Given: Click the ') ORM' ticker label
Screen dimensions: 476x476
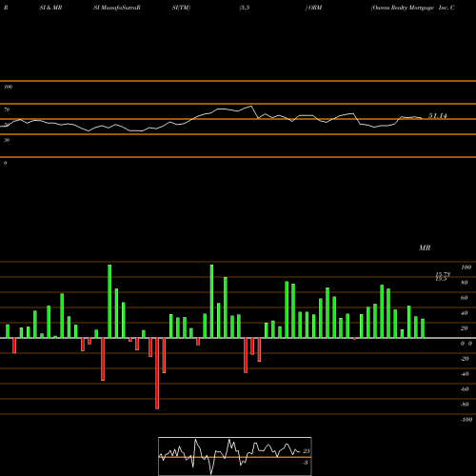Looking at the screenshot, I should [313, 8].
